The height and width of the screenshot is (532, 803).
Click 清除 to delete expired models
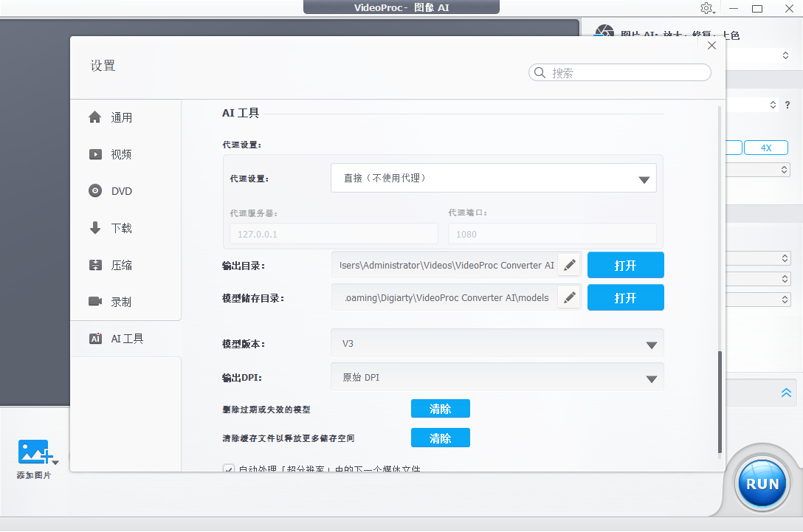tap(441, 408)
